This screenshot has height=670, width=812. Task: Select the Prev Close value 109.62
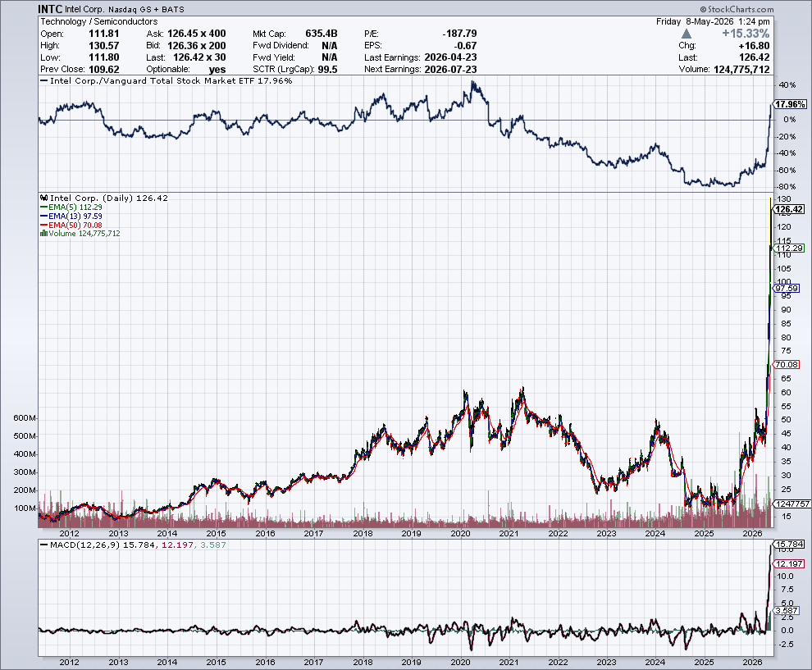103,70
